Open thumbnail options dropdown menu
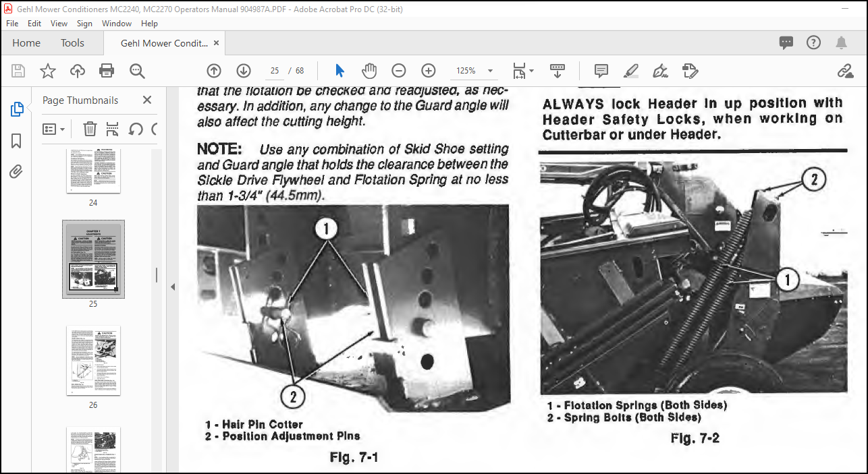This screenshot has height=474, width=868. 54,129
